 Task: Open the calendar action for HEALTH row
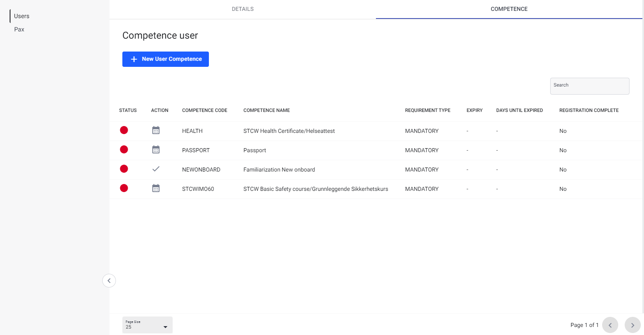156,130
